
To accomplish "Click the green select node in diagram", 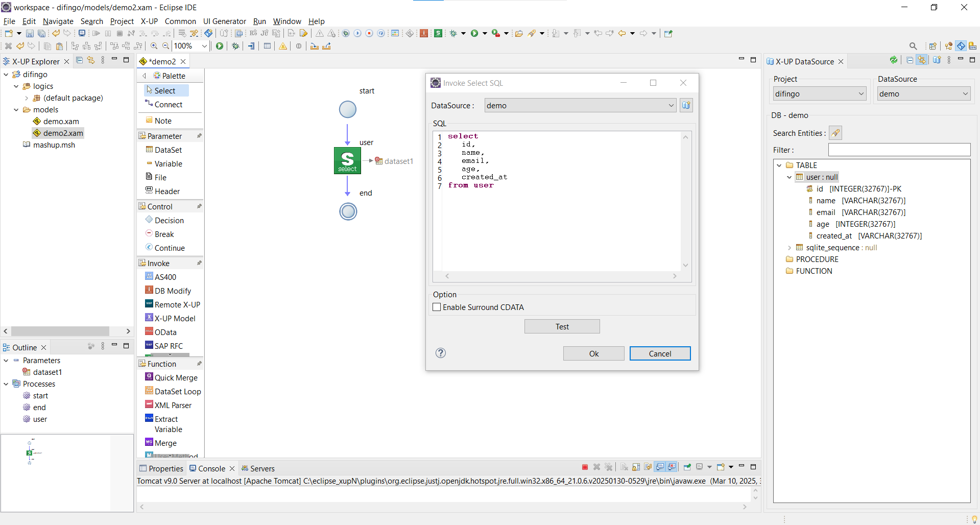I will [x=347, y=160].
